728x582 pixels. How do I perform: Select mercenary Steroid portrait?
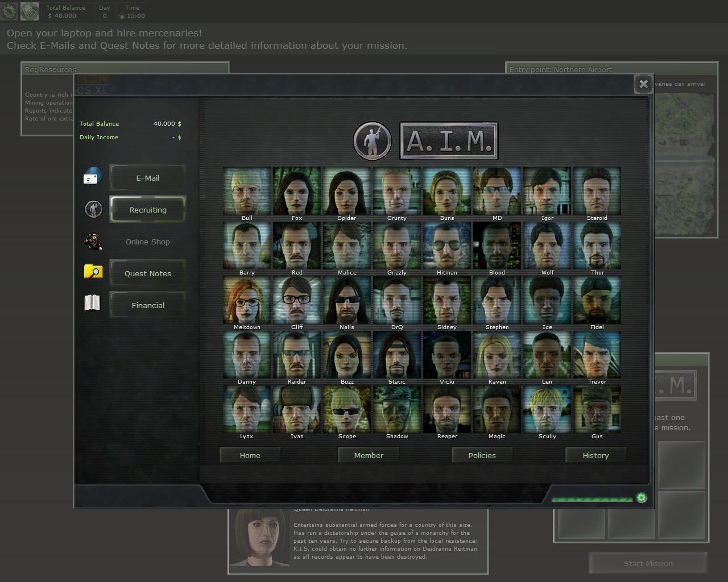coord(597,191)
